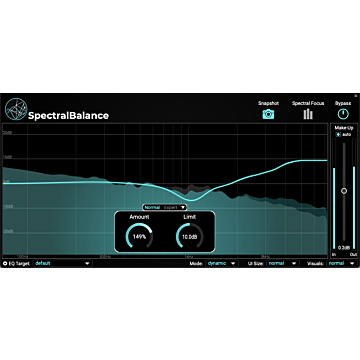Take a snapshot with the camera icon
360x360 pixels.
268,114
